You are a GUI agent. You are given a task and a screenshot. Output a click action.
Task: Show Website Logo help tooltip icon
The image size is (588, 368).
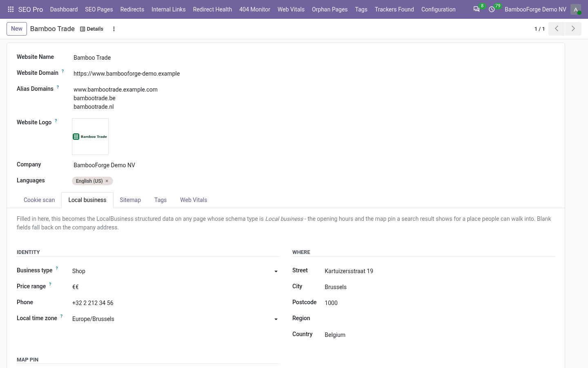click(x=56, y=121)
